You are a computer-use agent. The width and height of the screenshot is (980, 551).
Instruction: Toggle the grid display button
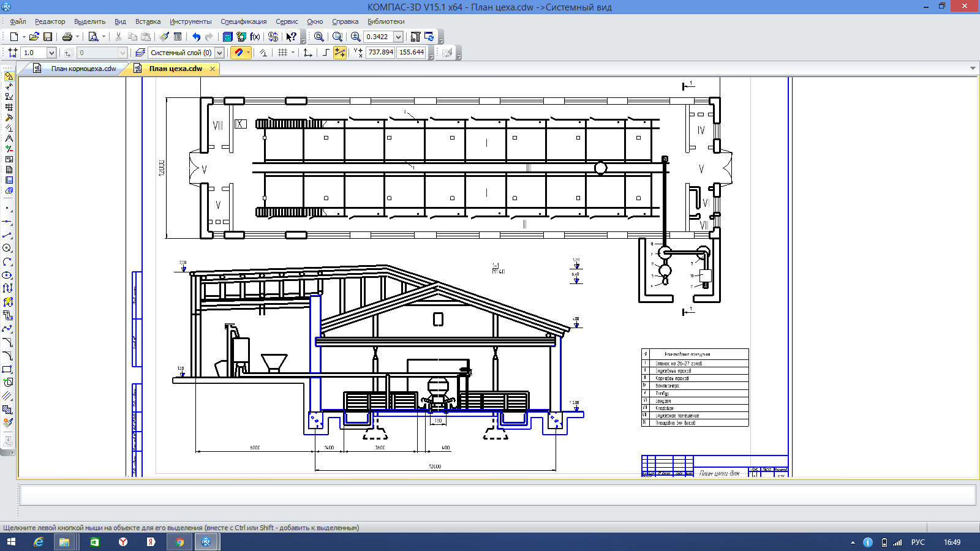click(282, 53)
